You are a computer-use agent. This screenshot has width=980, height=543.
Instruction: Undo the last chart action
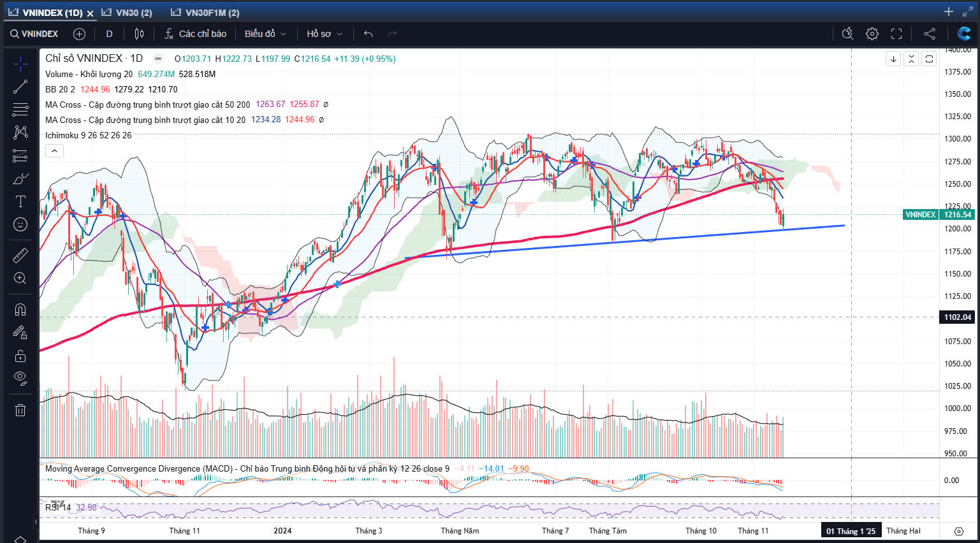click(368, 34)
